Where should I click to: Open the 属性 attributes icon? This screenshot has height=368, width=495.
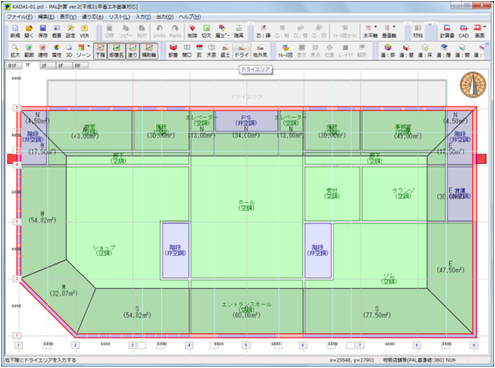click(x=57, y=51)
